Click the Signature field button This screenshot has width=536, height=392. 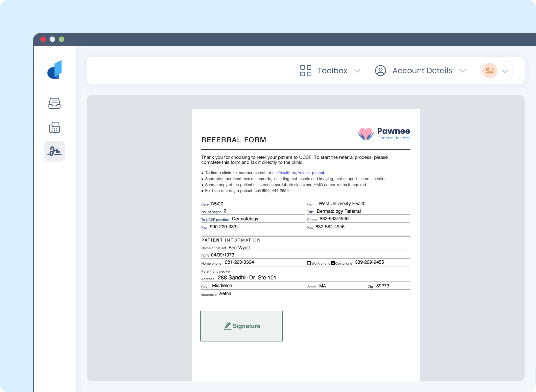(241, 326)
